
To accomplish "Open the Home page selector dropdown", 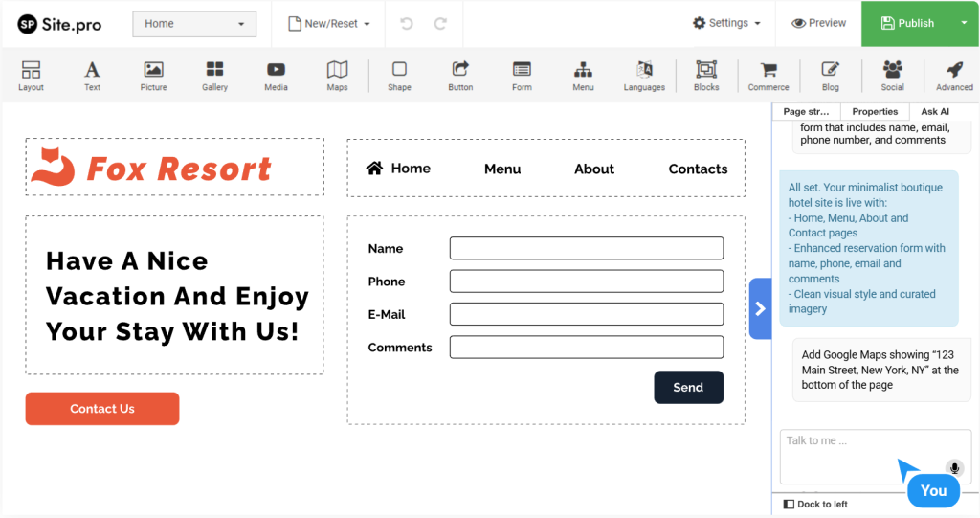I will tap(194, 24).
